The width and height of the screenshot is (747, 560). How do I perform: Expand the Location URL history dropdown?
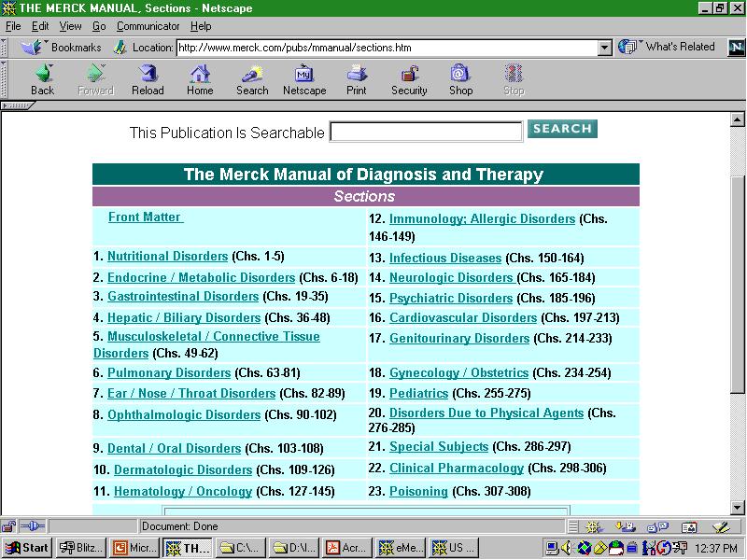604,48
